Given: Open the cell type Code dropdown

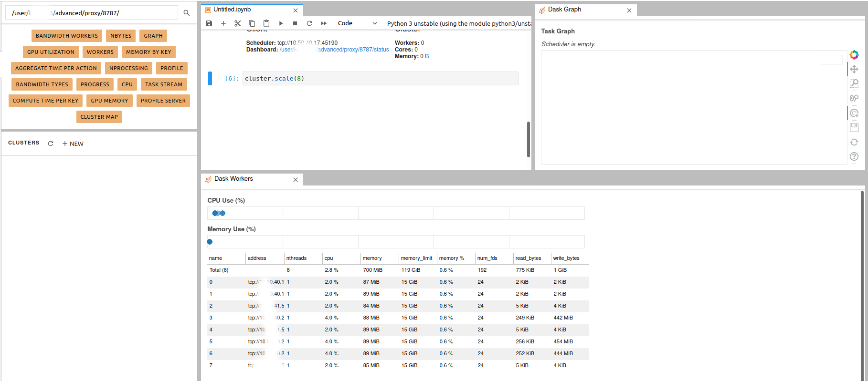Looking at the screenshot, I should pos(357,23).
